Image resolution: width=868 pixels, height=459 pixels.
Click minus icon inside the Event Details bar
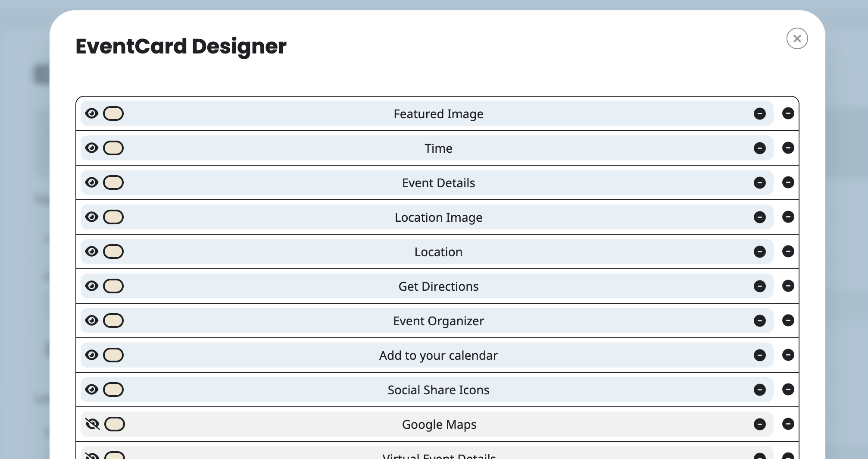(x=759, y=182)
